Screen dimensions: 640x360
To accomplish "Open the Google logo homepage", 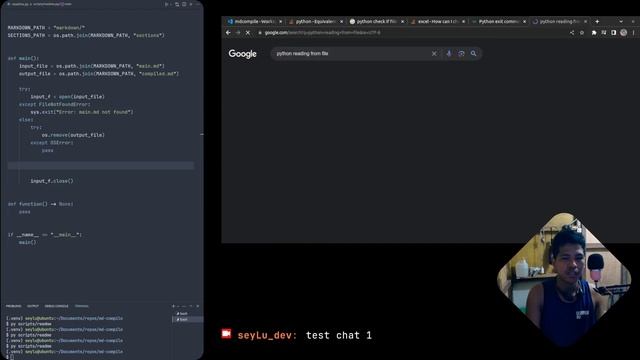I will click(242, 54).
